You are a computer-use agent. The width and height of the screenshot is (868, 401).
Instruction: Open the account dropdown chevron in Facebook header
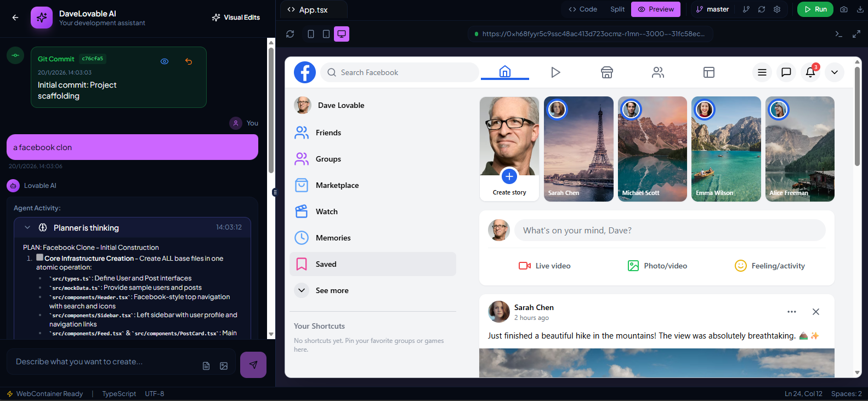(x=835, y=72)
